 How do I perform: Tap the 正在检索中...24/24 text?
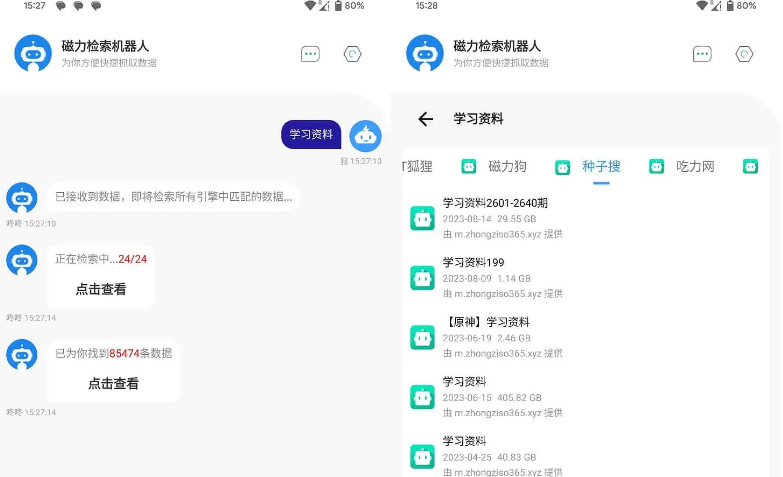coord(101,259)
